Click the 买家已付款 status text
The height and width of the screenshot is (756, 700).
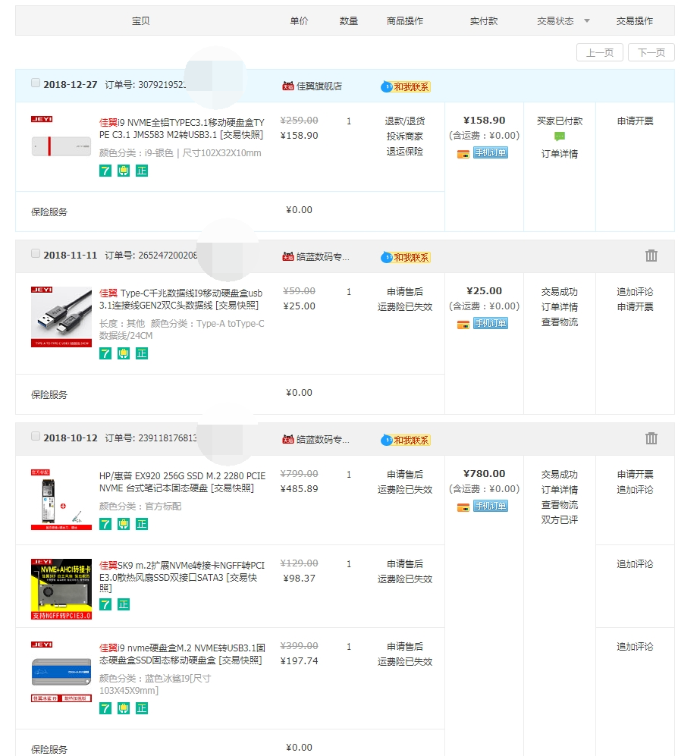coord(559,121)
